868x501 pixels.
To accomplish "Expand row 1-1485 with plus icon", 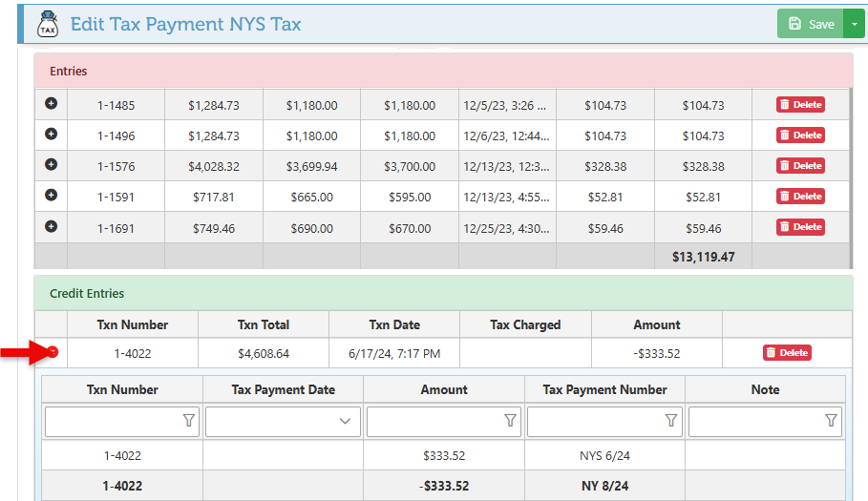I will 52,104.
